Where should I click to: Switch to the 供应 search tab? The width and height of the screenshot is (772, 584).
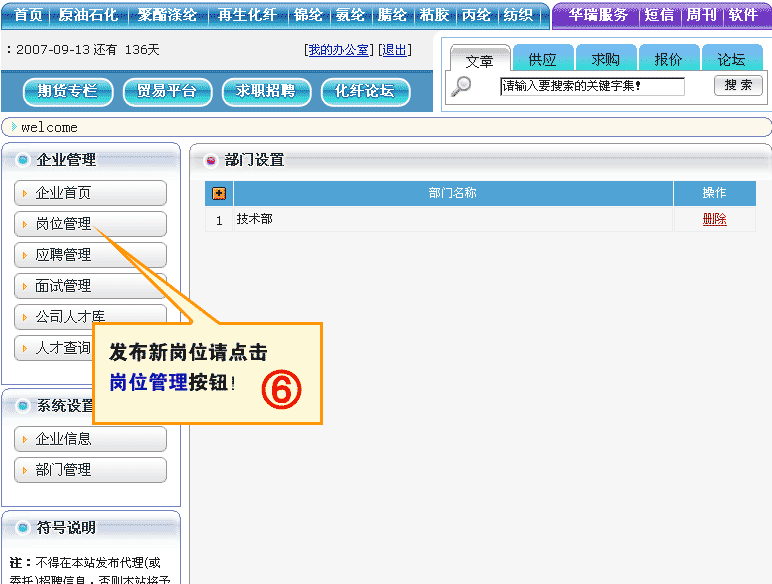click(x=543, y=59)
